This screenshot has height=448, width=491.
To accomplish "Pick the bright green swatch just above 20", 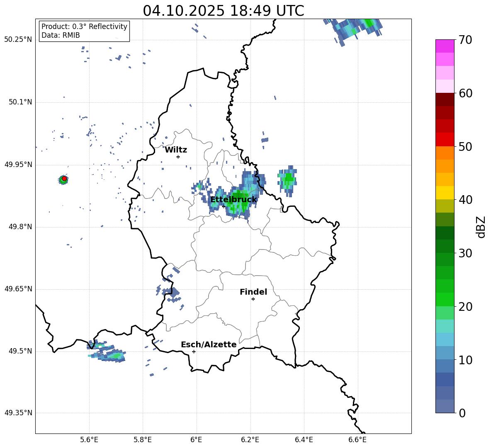I will (445, 299).
